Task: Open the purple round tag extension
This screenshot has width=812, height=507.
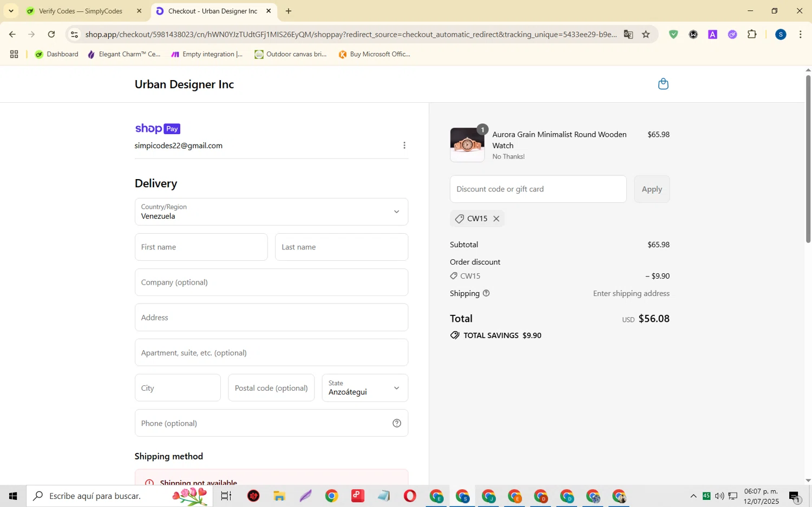Action: (x=732, y=34)
